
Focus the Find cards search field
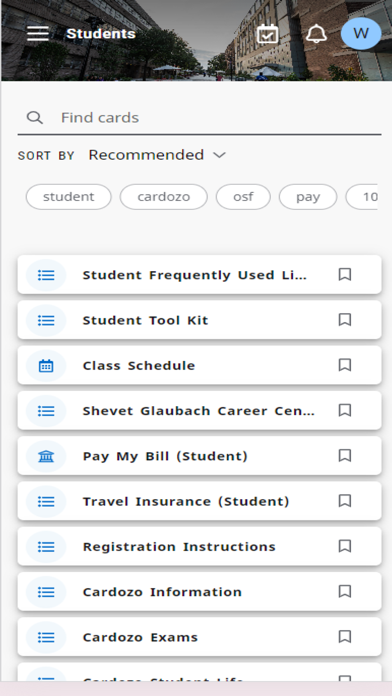coord(199,118)
